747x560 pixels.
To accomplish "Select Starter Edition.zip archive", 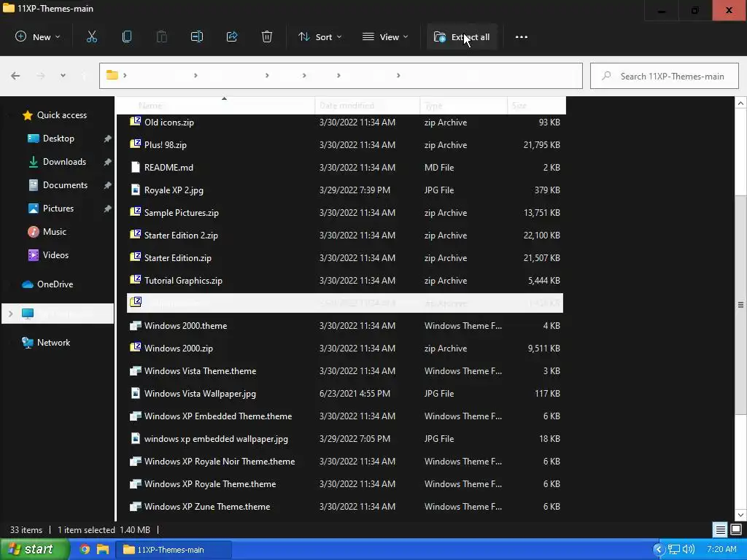I will (345, 258).
